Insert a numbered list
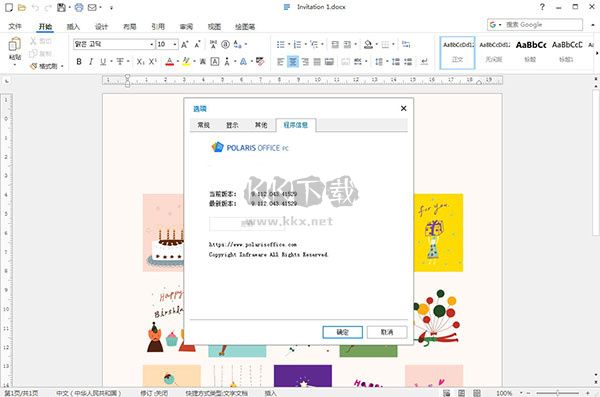 297,44
